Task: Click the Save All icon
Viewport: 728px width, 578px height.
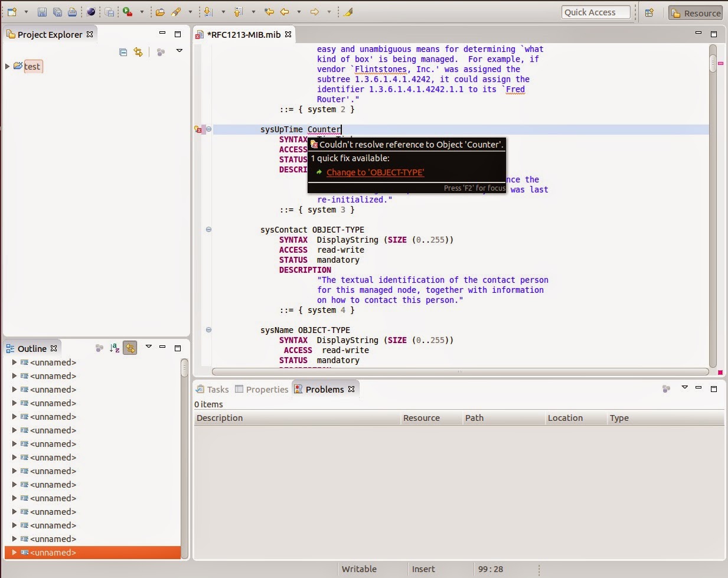Action: tap(57, 12)
